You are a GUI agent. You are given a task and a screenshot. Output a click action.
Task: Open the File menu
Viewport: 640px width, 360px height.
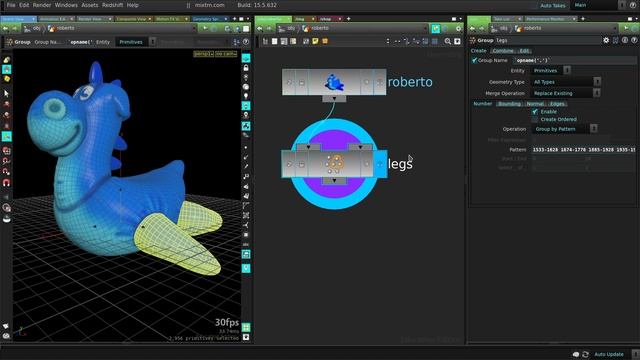pyautogui.click(x=11, y=5)
